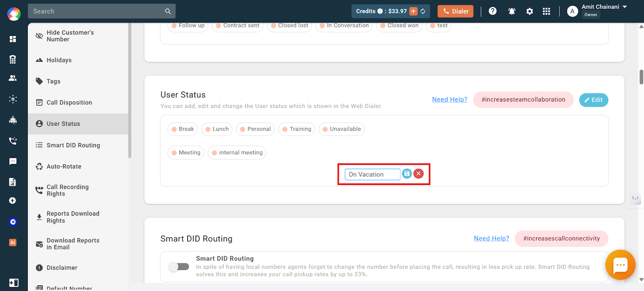Open the dashboard grid icon in the left rail
This screenshot has width=644, height=291.
(x=13, y=39)
